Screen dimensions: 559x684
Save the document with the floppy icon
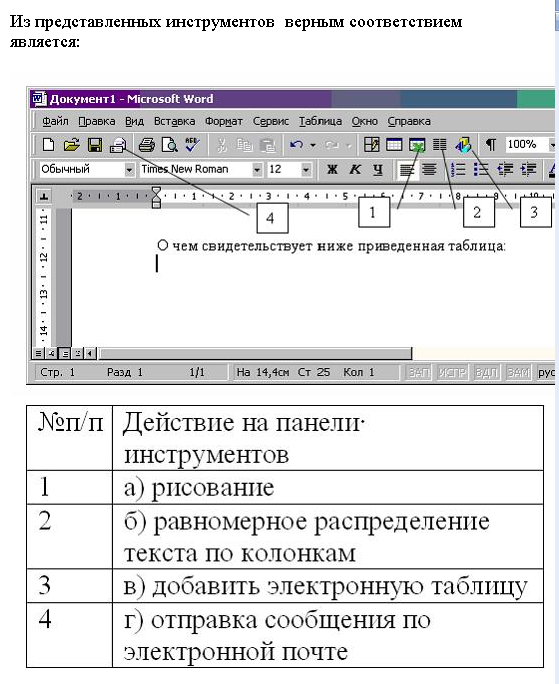[95, 144]
